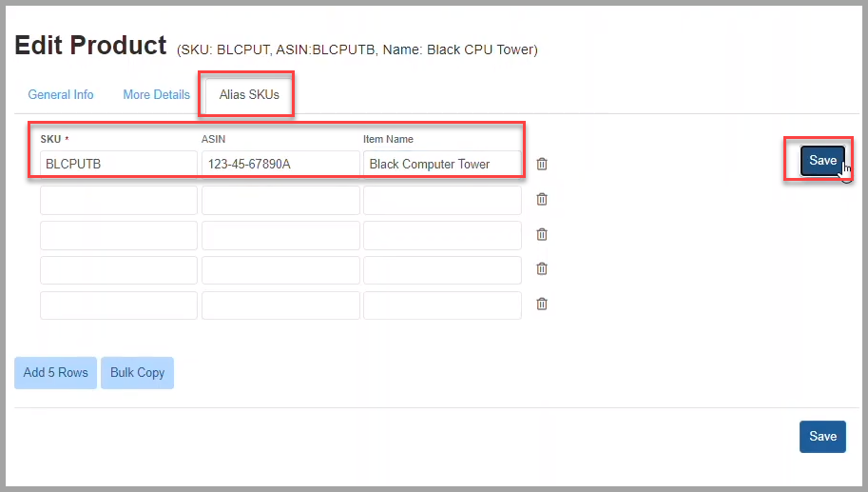The image size is (868, 492).
Task: Switch to the More Details tab
Action: [156, 95]
